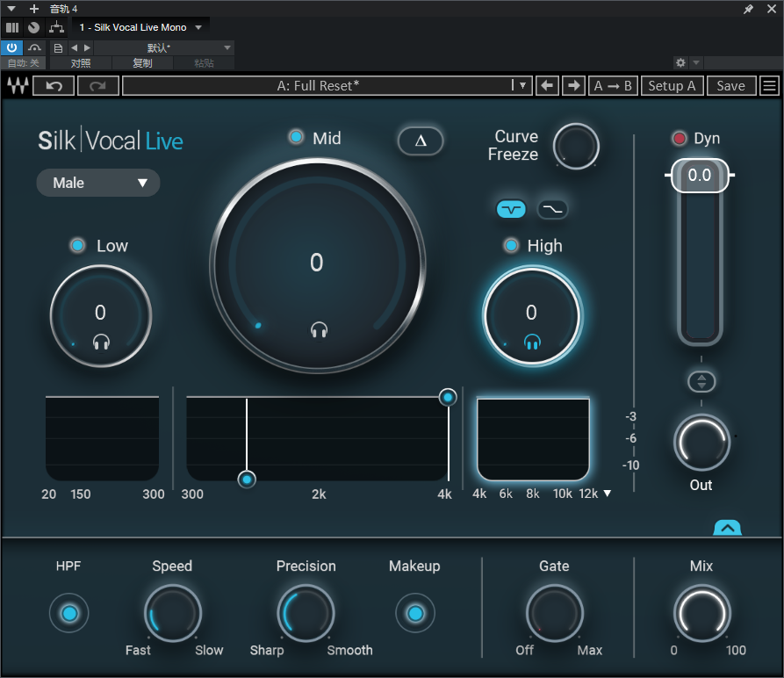Solo the Mid band headphone icon
Image resolution: width=784 pixels, height=678 pixels.
pyautogui.click(x=319, y=330)
